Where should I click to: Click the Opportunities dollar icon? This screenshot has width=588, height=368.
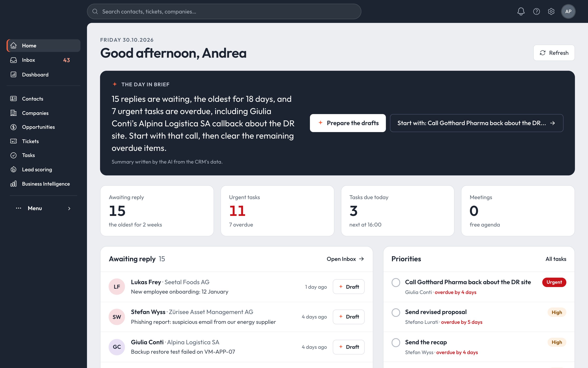click(x=14, y=127)
